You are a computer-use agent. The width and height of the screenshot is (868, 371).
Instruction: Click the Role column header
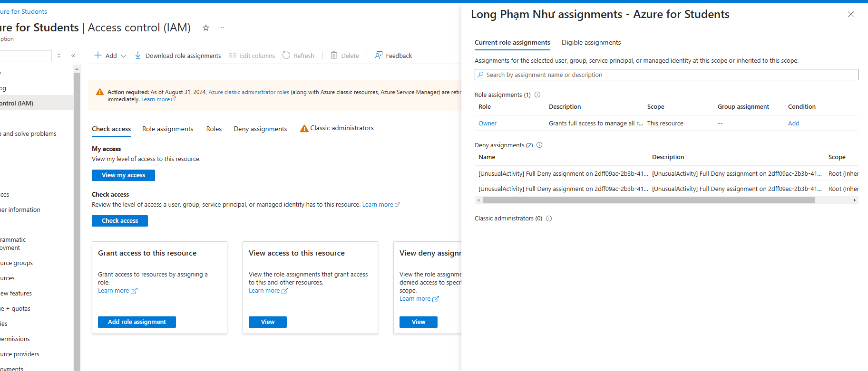[485, 107]
